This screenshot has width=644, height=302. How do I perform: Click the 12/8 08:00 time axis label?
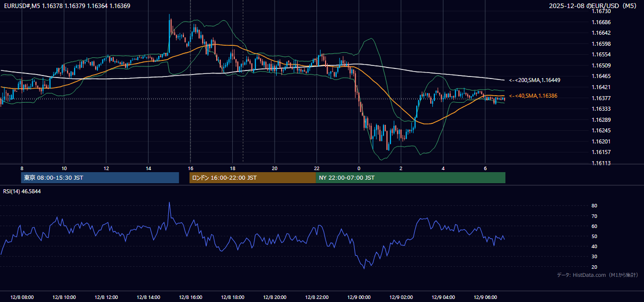click(22, 297)
